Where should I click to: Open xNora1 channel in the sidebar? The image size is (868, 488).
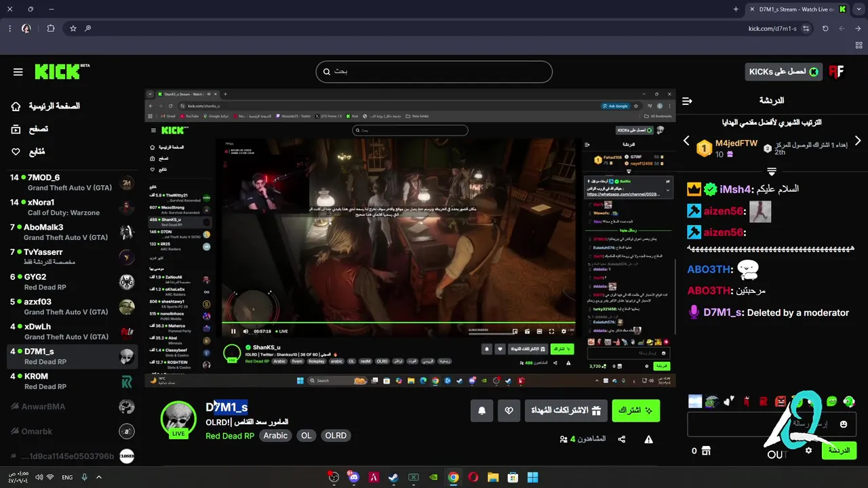pyautogui.click(x=71, y=207)
